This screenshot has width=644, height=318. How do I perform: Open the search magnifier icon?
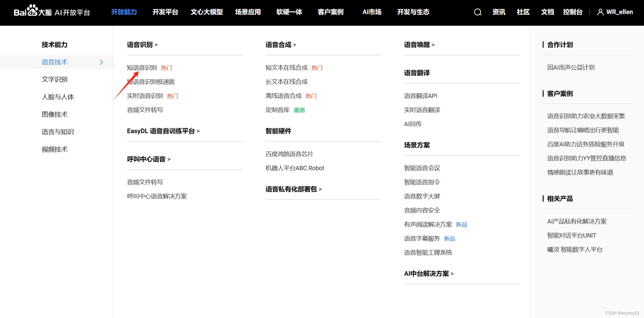pyautogui.click(x=478, y=12)
